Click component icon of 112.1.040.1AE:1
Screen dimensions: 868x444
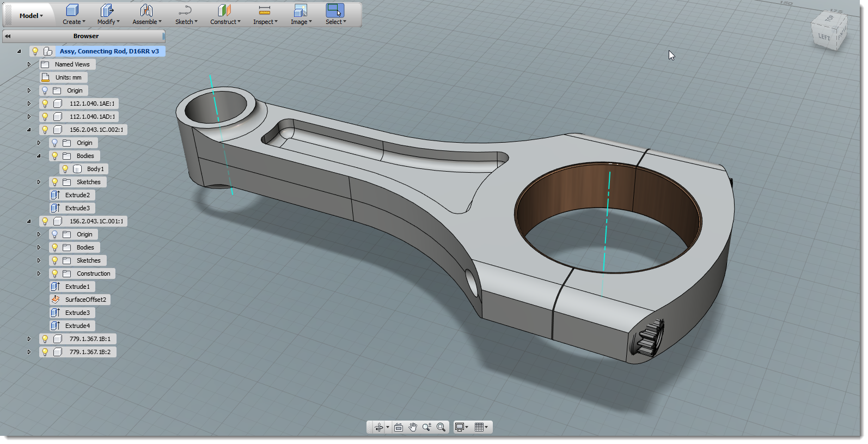pyautogui.click(x=58, y=104)
